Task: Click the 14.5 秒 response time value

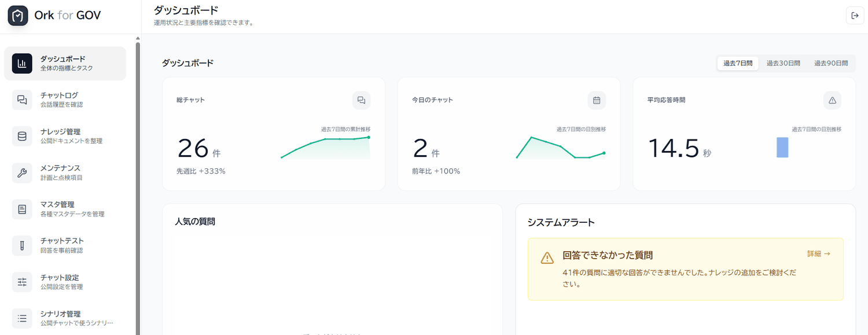Action: click(x=679, y=149)
